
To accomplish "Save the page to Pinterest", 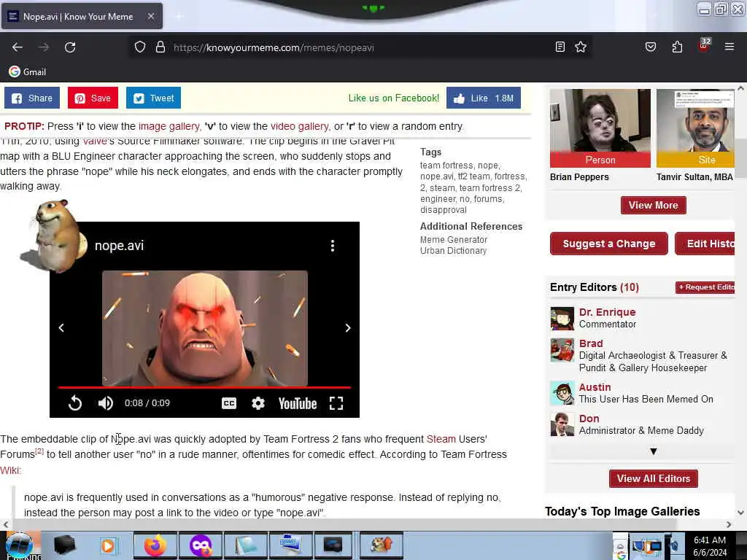I will coord(93,98).
